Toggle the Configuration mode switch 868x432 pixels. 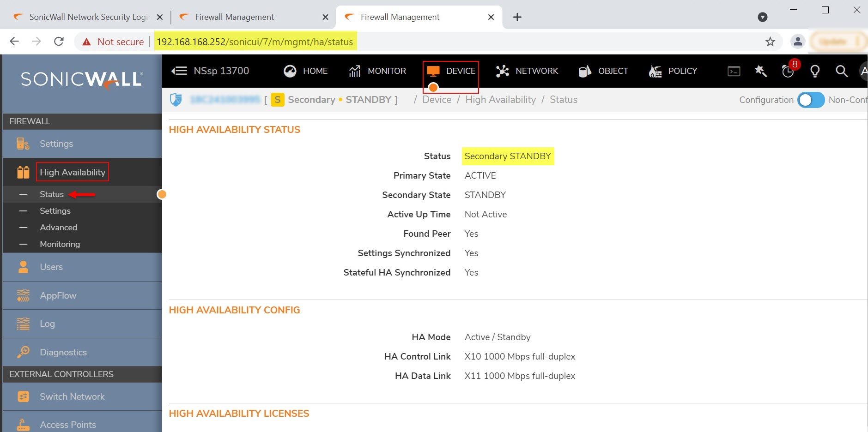coord(811,100)
